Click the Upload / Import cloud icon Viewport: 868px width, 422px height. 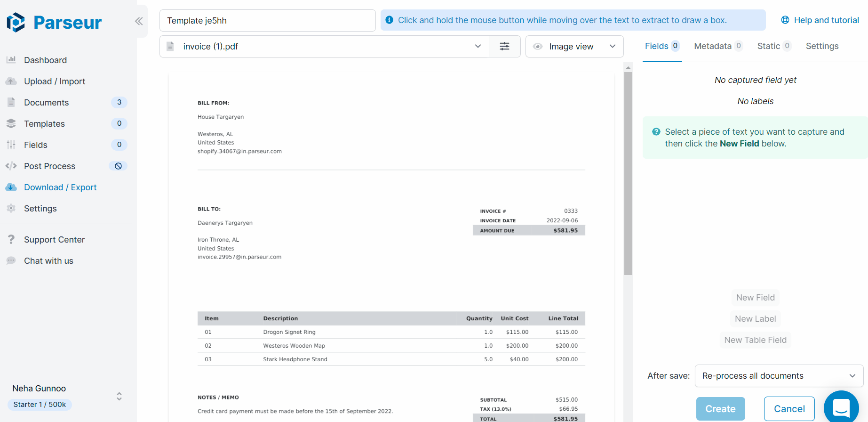click(x=11, y=81)
